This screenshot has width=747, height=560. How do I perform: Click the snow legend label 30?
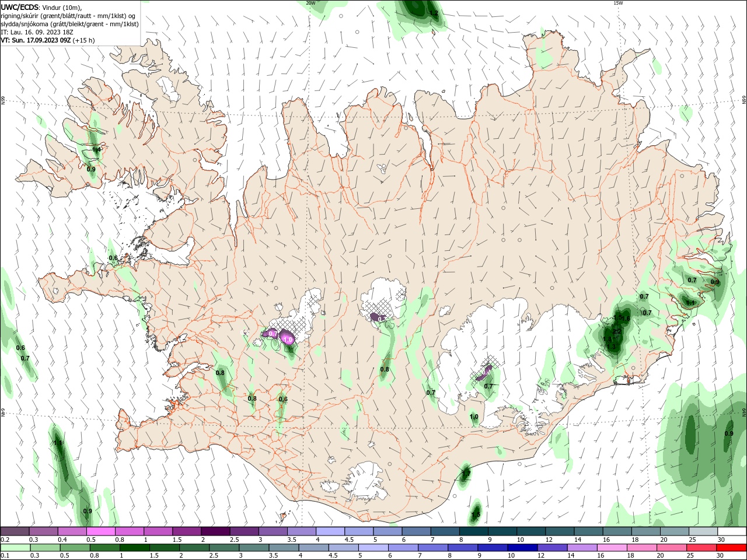click(721, 540)
